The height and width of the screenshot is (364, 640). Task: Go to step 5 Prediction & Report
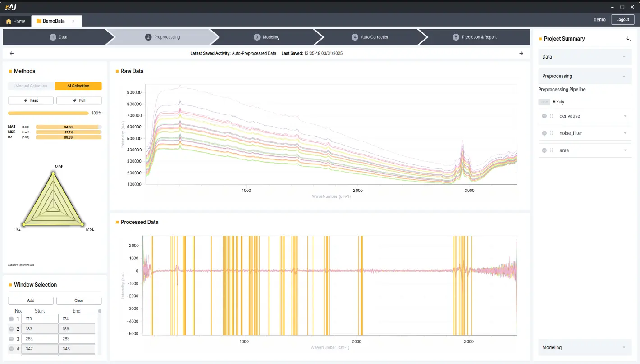(x=475, y=37)
